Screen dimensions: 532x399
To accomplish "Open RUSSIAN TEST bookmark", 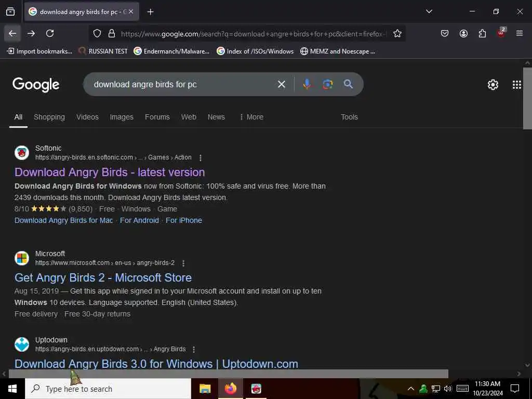I will 103,51.
